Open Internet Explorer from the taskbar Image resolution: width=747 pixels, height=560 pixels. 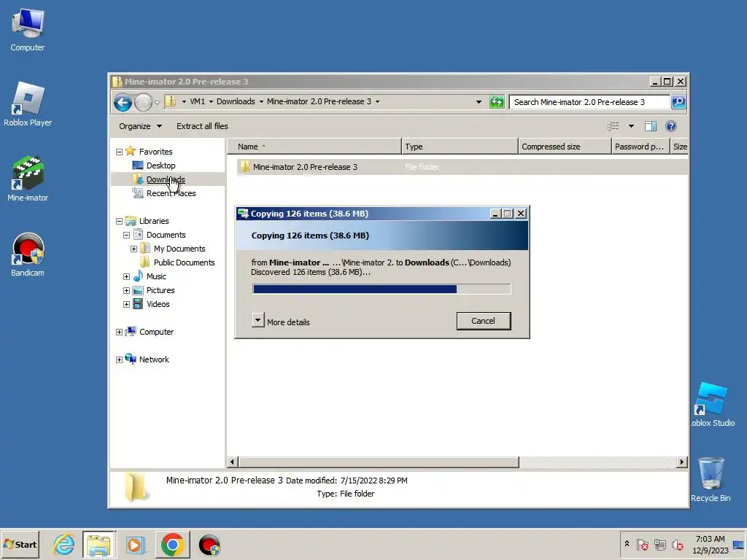pos(64,544)
